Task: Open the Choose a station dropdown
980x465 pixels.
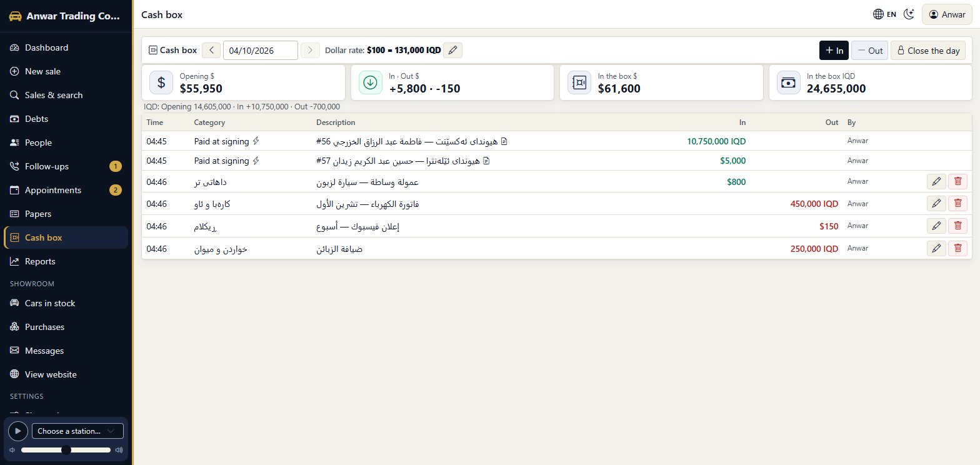Action: click(x=77, y=431)
